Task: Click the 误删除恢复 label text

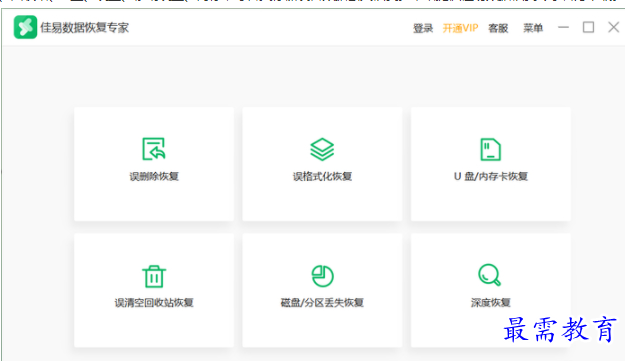Action: pyautogui.click(x=154, y=176)
